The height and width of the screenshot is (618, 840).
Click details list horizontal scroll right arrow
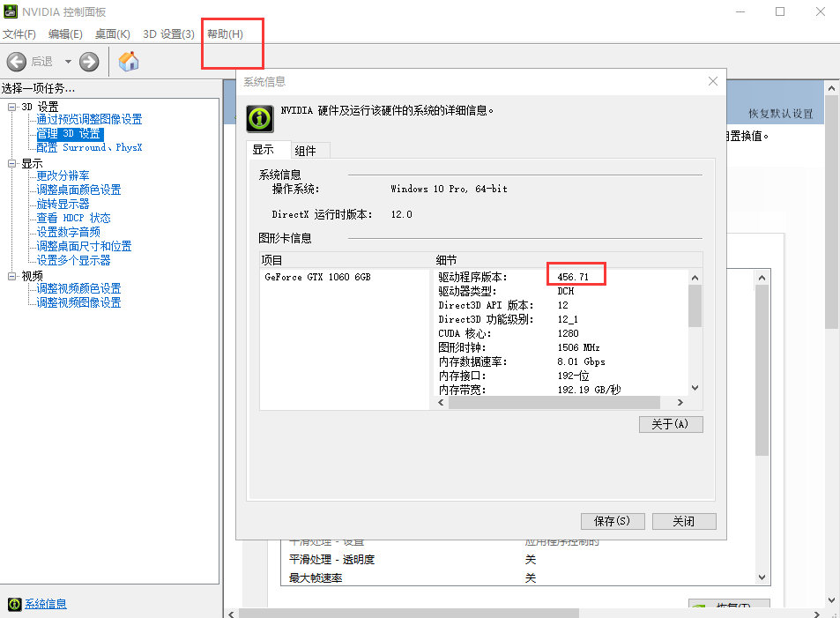click(x=680, y=403)
